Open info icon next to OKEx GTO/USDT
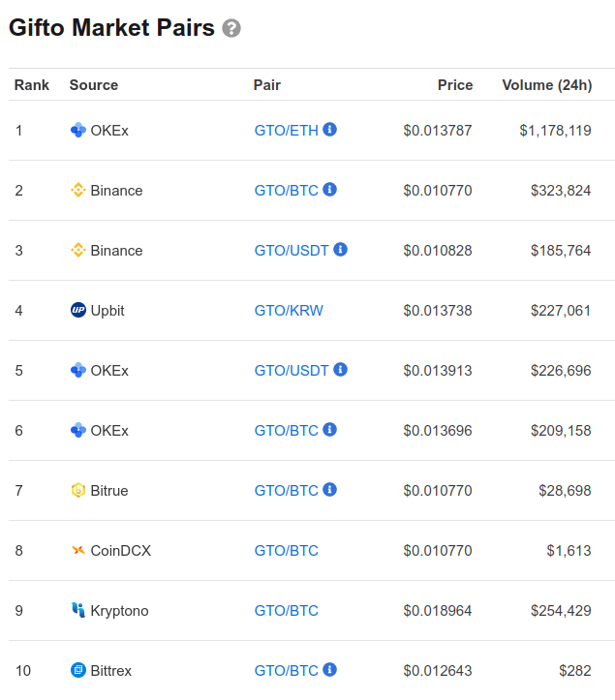This screenshot has height=700, width=615. pos(340,369)
